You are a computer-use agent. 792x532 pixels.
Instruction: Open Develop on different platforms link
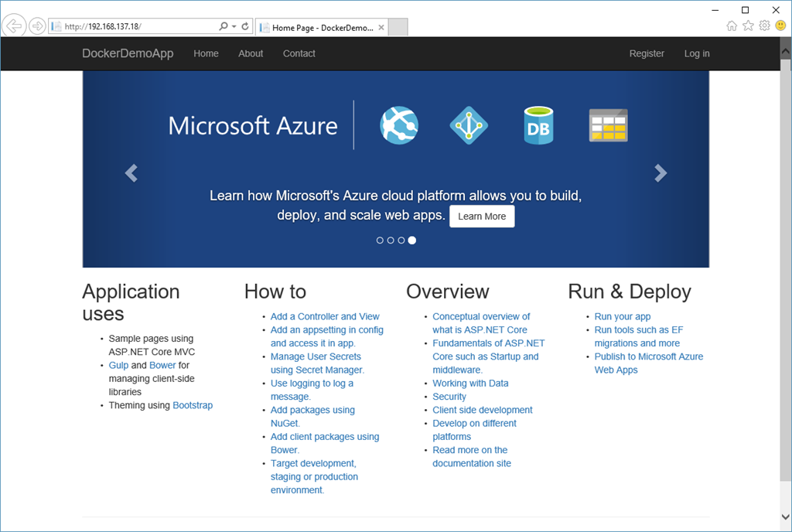point(474,429)
